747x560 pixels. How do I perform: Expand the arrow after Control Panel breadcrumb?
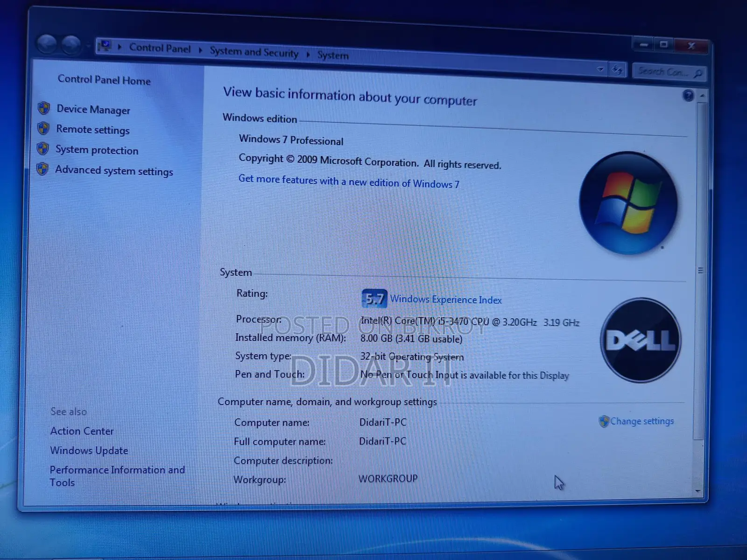click(x=200, y=50)
